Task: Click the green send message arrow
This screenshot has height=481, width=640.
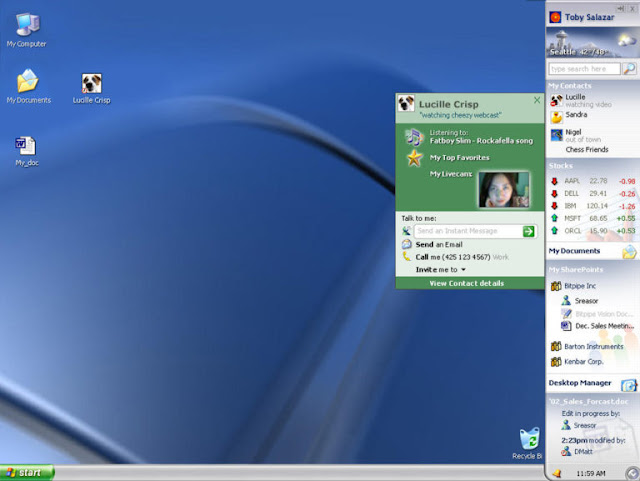Action: [529, 232]
